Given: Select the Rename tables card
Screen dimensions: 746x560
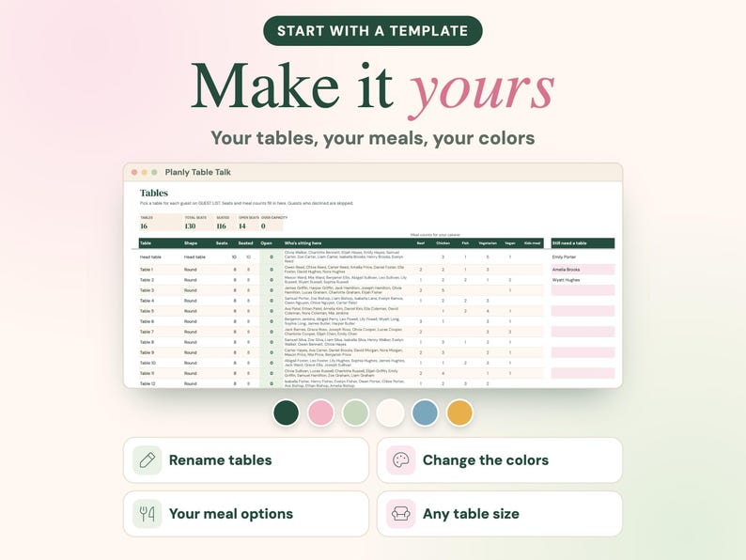Looking at the screenshot, I should point(246,460).
